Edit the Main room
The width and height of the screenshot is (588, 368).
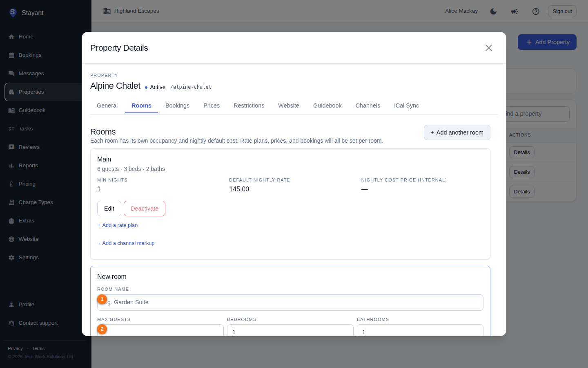(109, 209)
